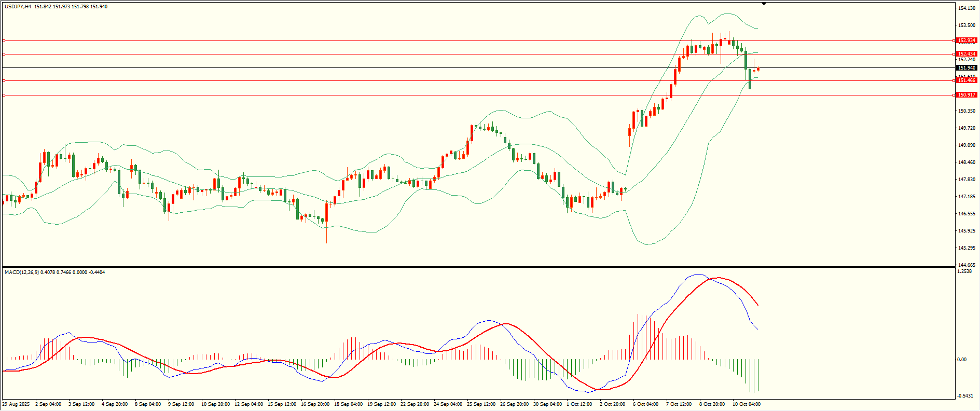Image resolution: width=980 pixels, height=411 pixels.
Task: Click the 154.130 price scale value
Action: 966,8
